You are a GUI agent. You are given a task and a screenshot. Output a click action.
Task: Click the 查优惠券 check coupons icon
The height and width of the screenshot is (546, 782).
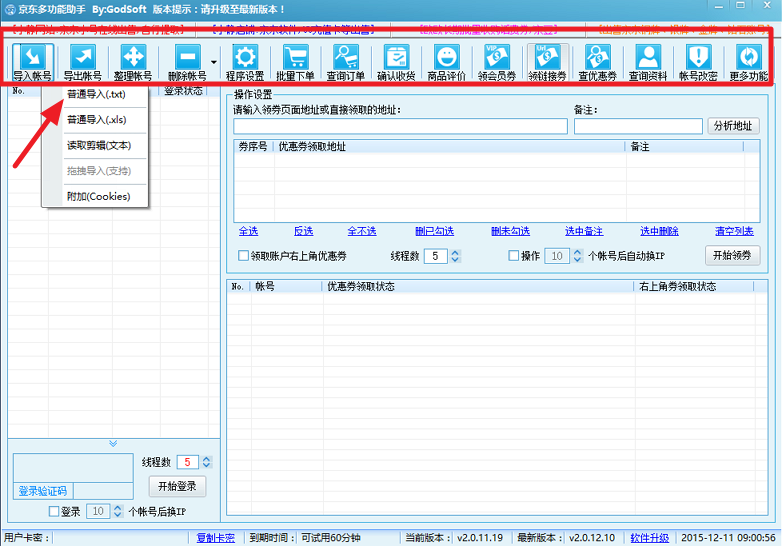coord(597,62)
